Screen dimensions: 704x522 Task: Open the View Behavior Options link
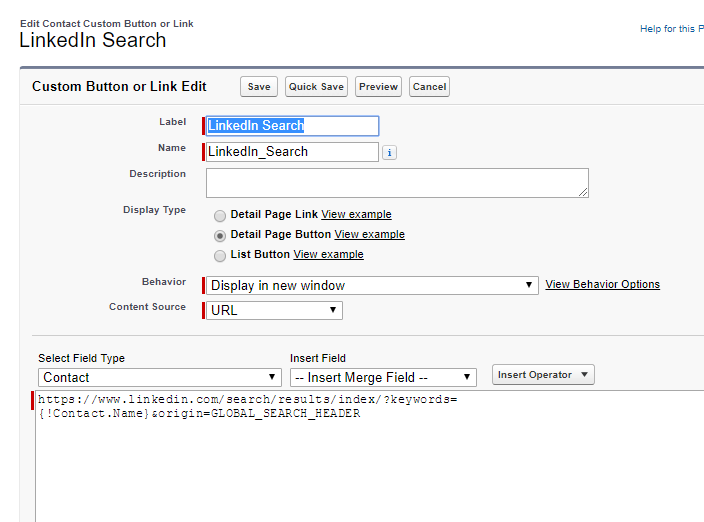tap(603, 284)
